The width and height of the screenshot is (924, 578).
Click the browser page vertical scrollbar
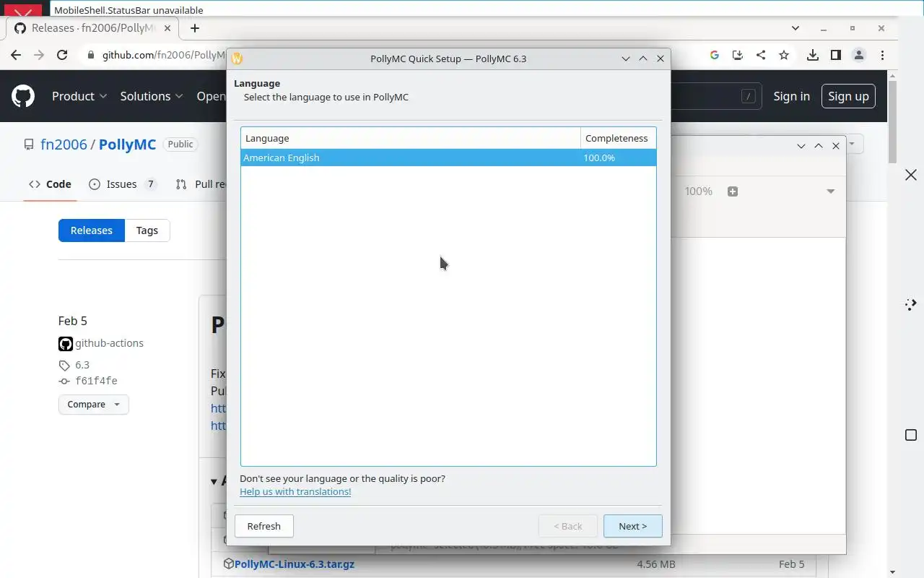coord(892,121)
